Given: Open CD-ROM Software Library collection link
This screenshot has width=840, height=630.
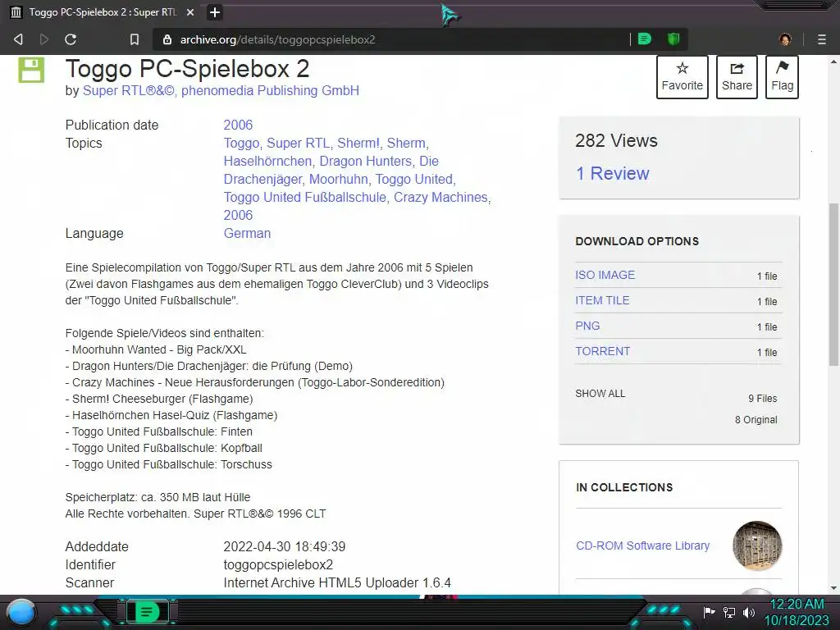Looking at the screenshot, I should pyautogui.click(x=642, y=546).
